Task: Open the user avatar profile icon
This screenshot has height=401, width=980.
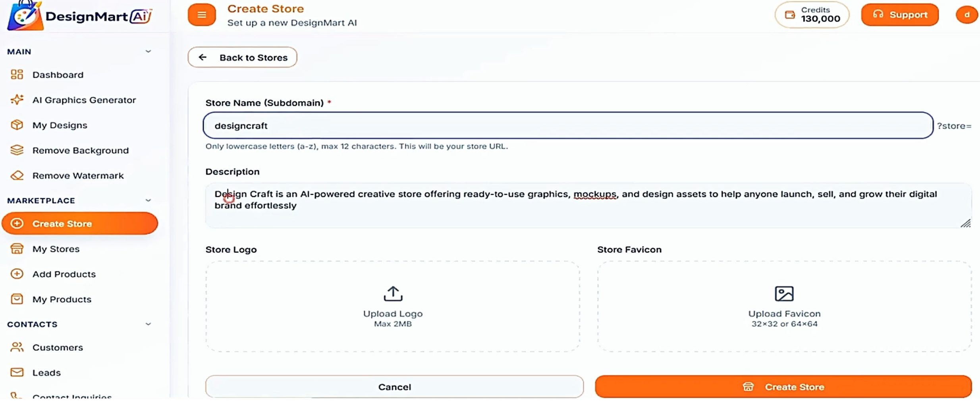Action: click(x=966, y=15)
